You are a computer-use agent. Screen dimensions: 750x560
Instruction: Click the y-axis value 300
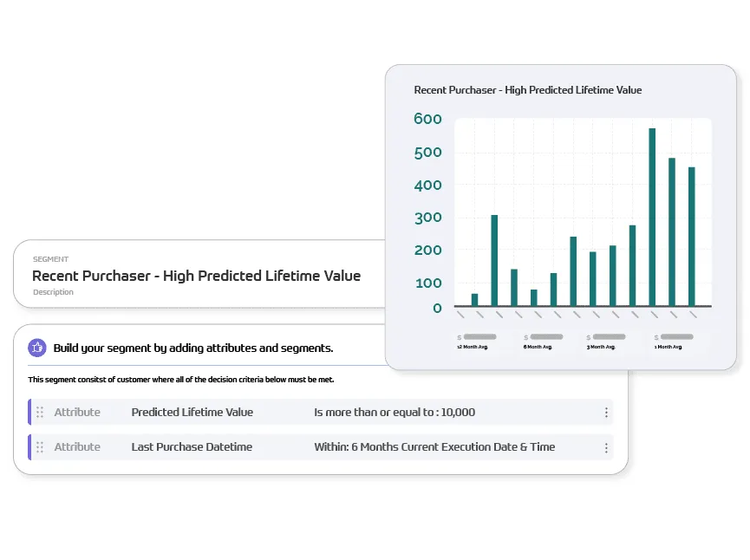427,218
